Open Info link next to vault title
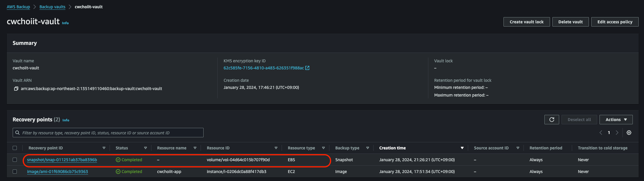This screenshot has height=181, width=644. click(65, 23)
